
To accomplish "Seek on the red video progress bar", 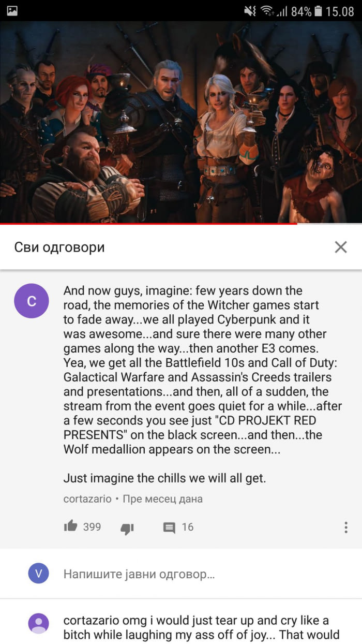I will click(x=181, y=224).
